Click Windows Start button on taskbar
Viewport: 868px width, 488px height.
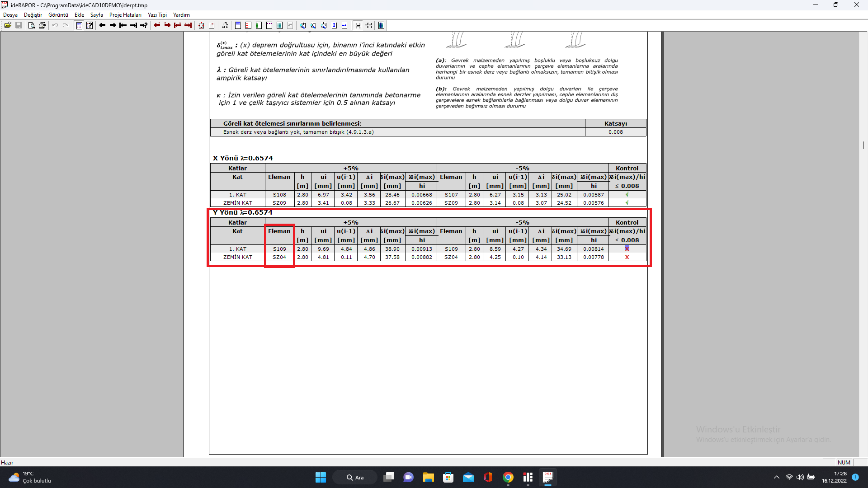321,477
